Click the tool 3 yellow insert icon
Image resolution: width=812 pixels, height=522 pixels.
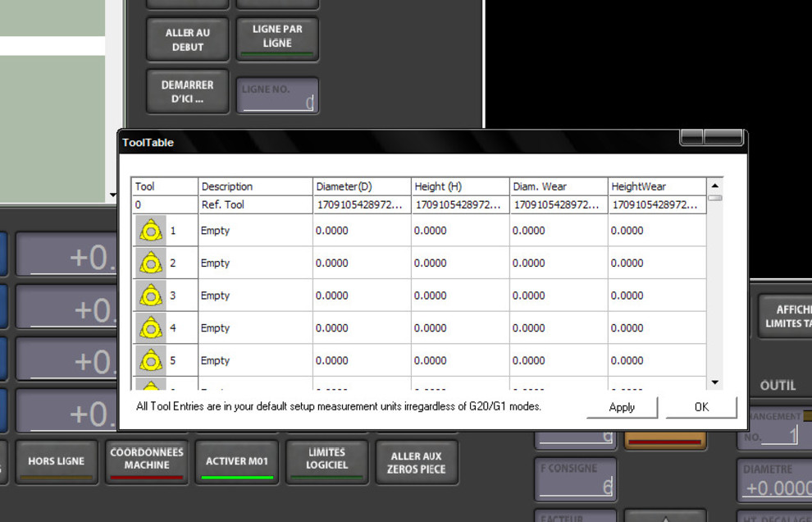150,296
